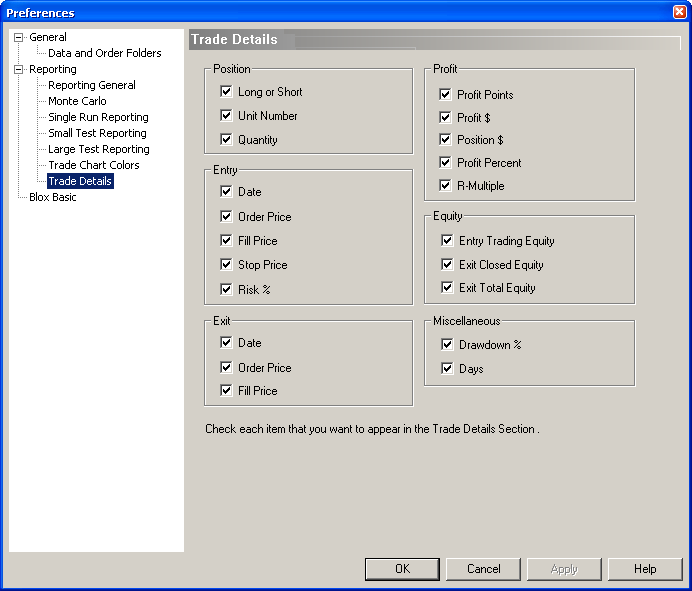Disable Profit Percent checkbox
The image size is (692, 591).
pos(445,162)
